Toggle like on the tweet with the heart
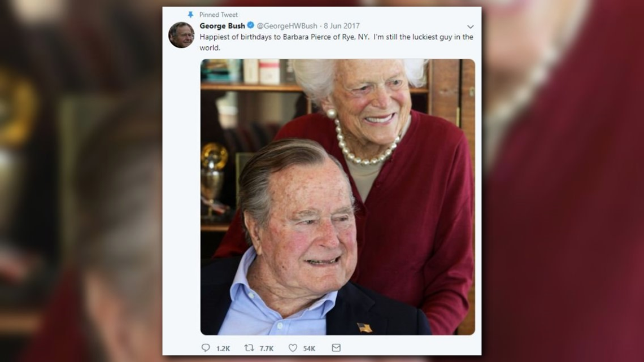The image size is (644, 362). tap(293, 348)
